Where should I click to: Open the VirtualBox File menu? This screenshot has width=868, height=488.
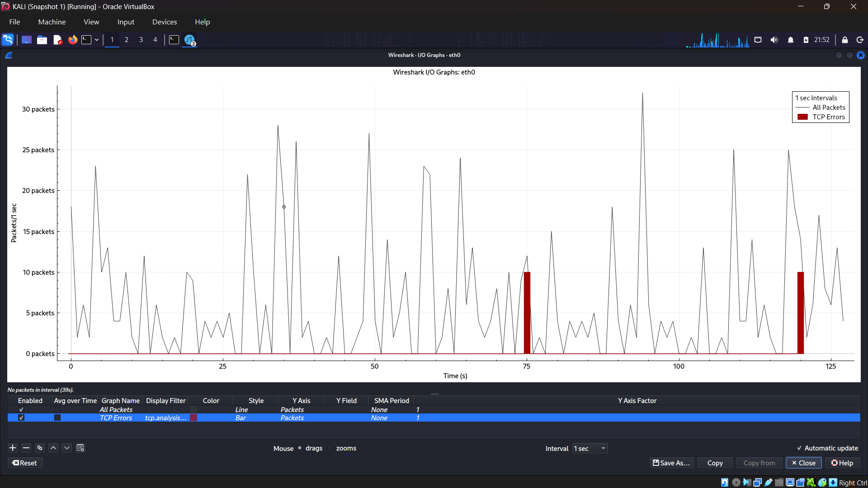pyautogui.click(x=14, y=22)
